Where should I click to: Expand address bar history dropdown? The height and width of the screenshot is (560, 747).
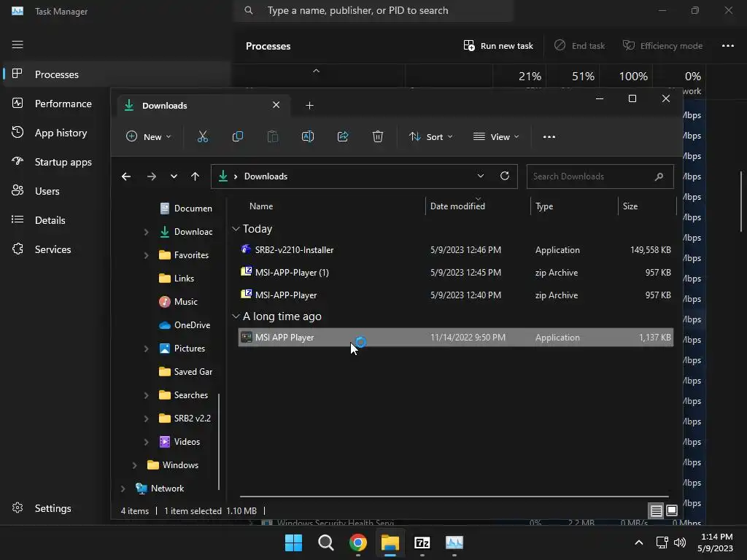(x=480, y=176)
